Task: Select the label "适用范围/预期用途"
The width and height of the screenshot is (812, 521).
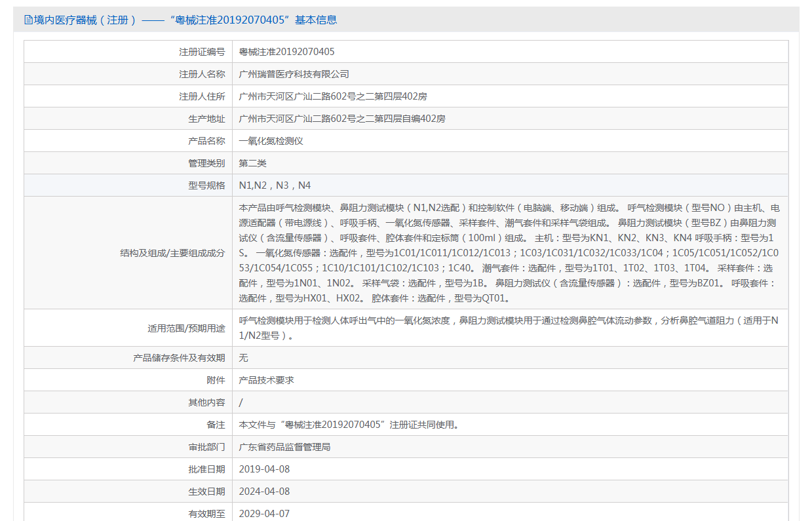Action: 186,328
